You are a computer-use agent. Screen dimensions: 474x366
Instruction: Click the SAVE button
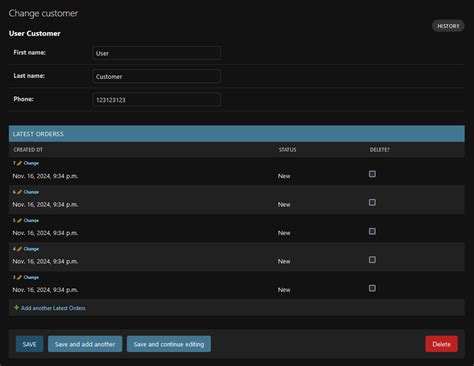(29, 344)
